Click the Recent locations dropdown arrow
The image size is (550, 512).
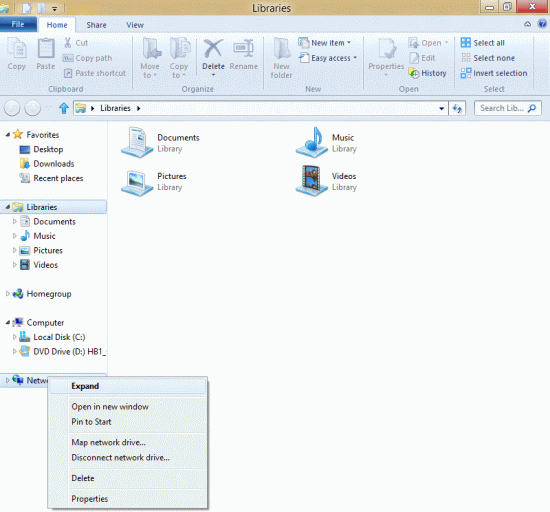tap(49, 108)
